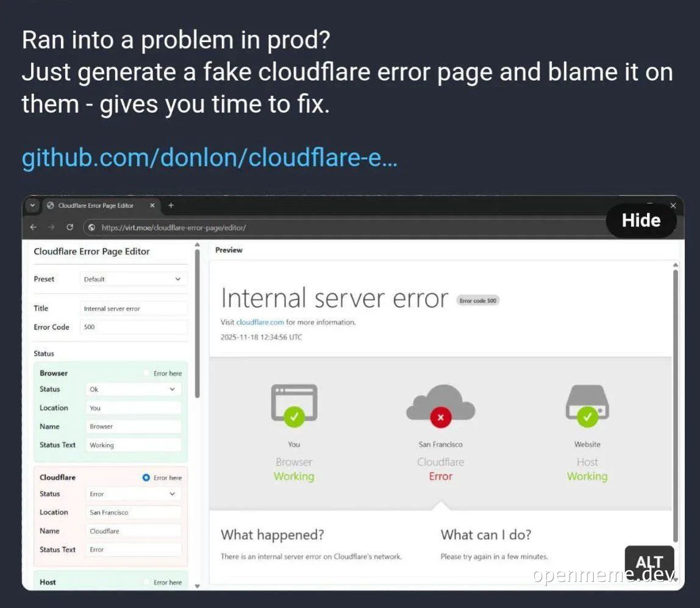The height and width of the screenshot is (608, 700).
Task: Click the browser window icon with checkmark
Action: coord(294,406)
